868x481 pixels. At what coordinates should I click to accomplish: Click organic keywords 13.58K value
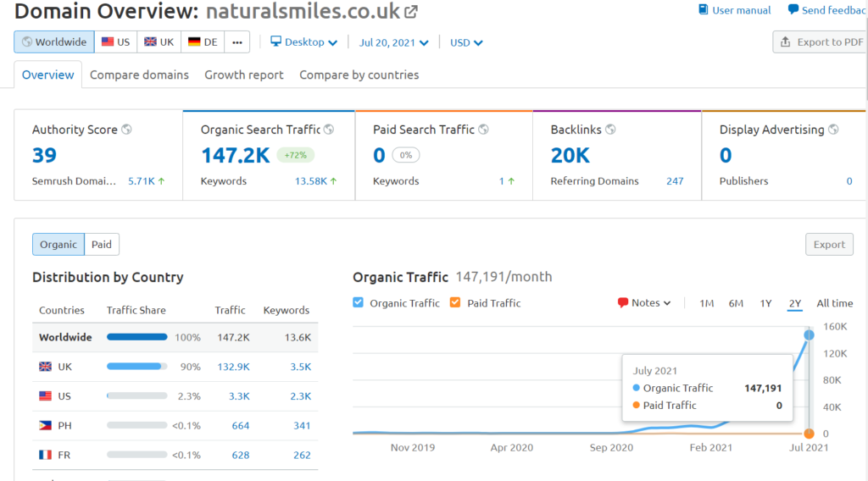click(x=311, y=180)
